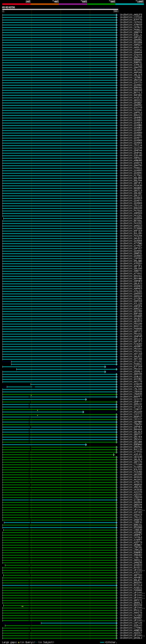Click label UniRef100_P19358
This screenshot has width=146, height=644.
[x=131, y=472]
